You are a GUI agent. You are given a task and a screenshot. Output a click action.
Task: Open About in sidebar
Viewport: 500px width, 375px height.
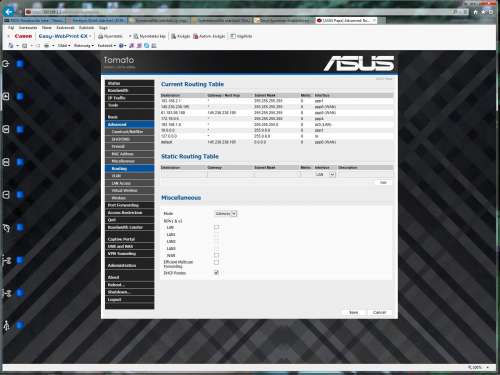130,277
